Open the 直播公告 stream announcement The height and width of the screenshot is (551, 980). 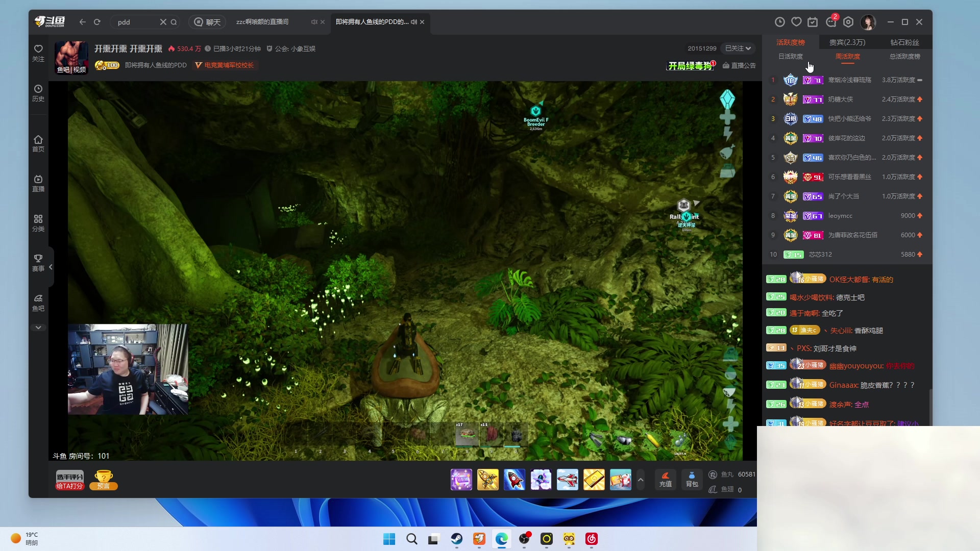(x=739, y=65)
